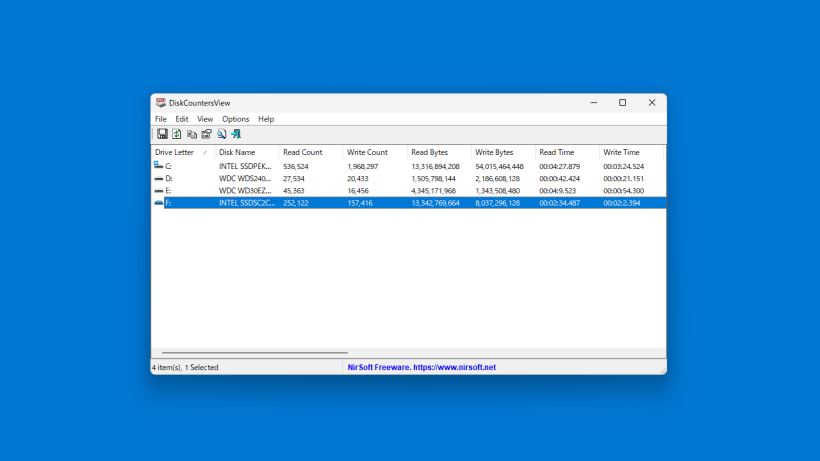The width and height of the screenshot is (820, 461).
Task: Minimize the DiskCountersView window
Action: point(594,102)
